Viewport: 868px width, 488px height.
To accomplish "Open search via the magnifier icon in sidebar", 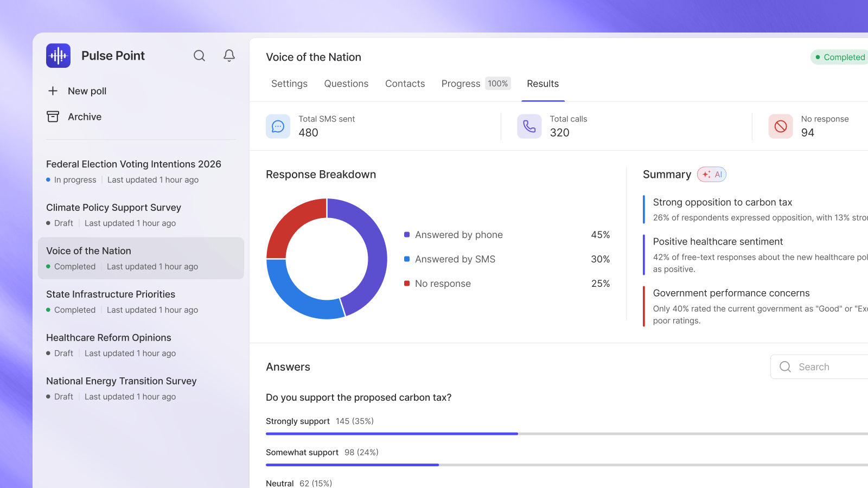I will pyautogui.click(x=200, y=55).
